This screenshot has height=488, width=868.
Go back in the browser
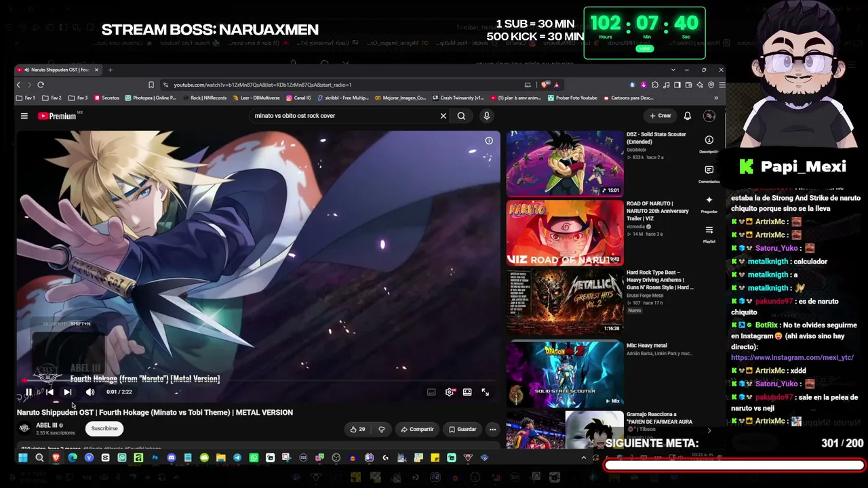pyautogui.click(x=19, y=85)
